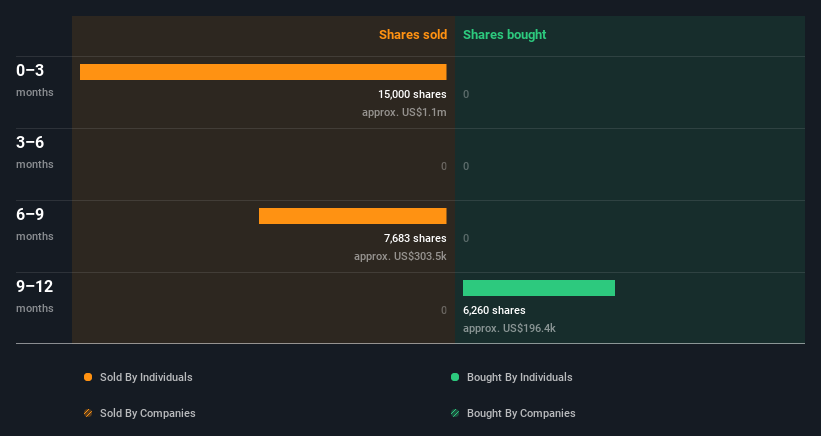This screenshot has height=436, width=821.
Task: Click the 3–6 months row label
Action: coord(35,152)
